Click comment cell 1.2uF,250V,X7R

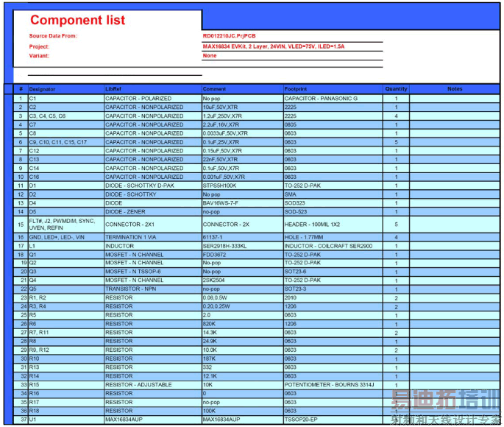(x=243, y=116)
